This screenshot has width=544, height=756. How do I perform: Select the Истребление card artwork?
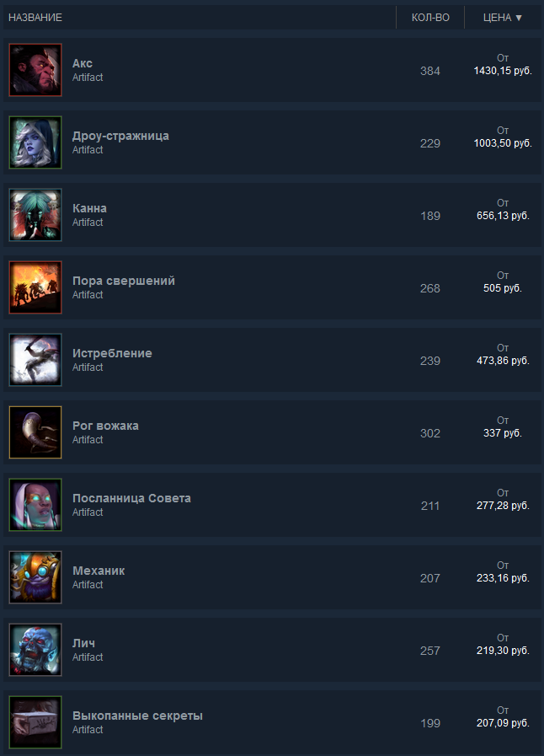35,360
